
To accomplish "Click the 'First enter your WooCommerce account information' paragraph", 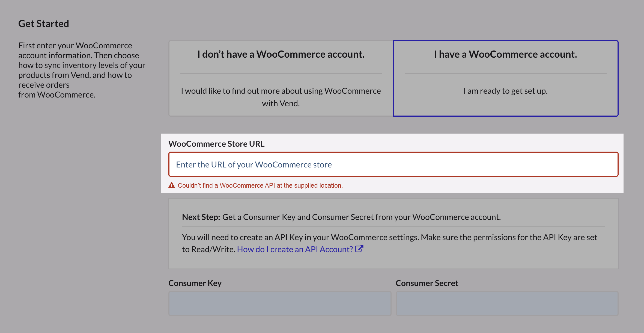I will pos(82,70).
